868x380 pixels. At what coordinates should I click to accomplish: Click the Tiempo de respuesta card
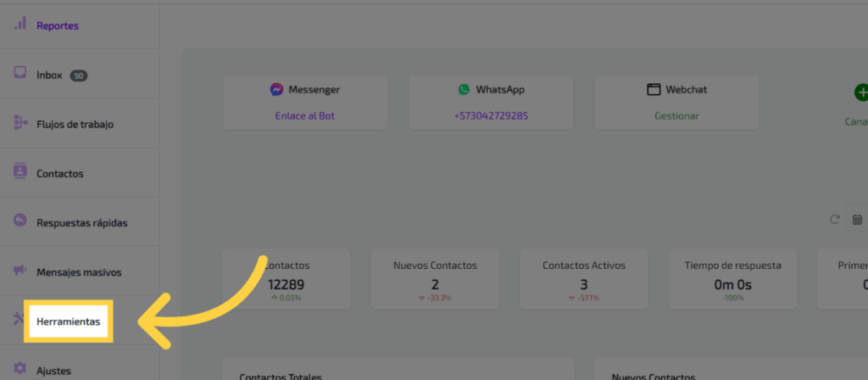tap(732, 278)
